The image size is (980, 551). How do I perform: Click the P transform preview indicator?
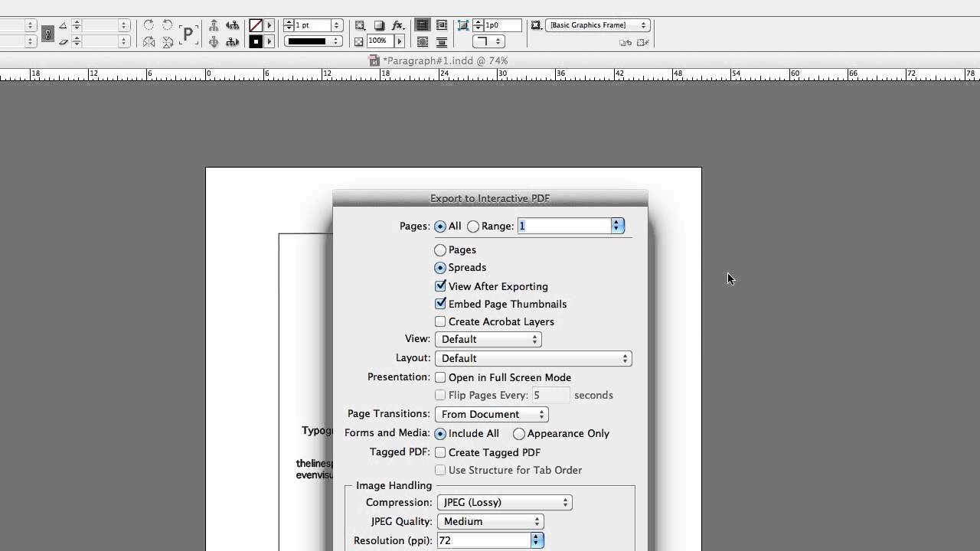(x=188, y=34)
